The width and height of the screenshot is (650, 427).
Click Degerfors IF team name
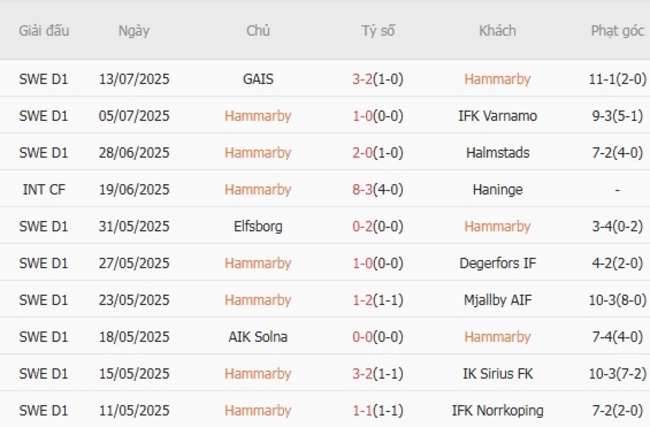[x=497, y=263]
